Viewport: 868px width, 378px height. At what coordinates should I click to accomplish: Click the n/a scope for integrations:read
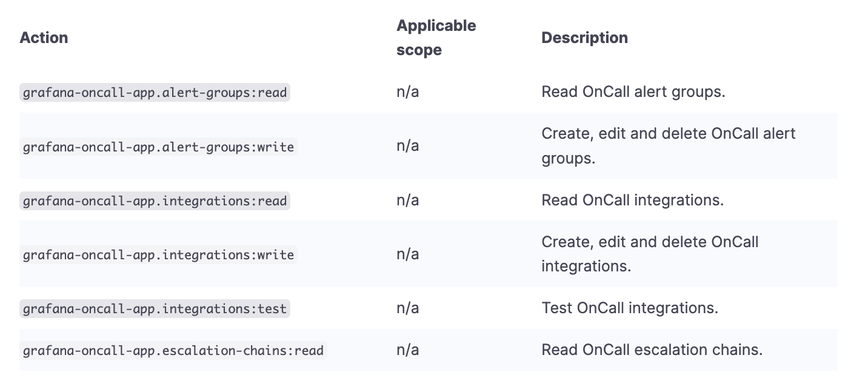click(x=407, y=200)
